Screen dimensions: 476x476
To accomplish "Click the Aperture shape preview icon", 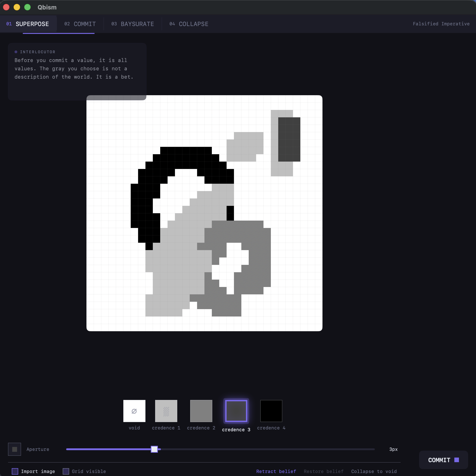I will tap(14, 449).
